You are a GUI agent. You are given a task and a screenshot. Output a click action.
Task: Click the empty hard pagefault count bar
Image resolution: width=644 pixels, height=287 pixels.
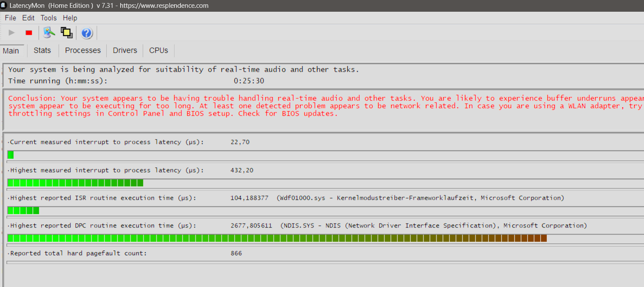(325, 262)
